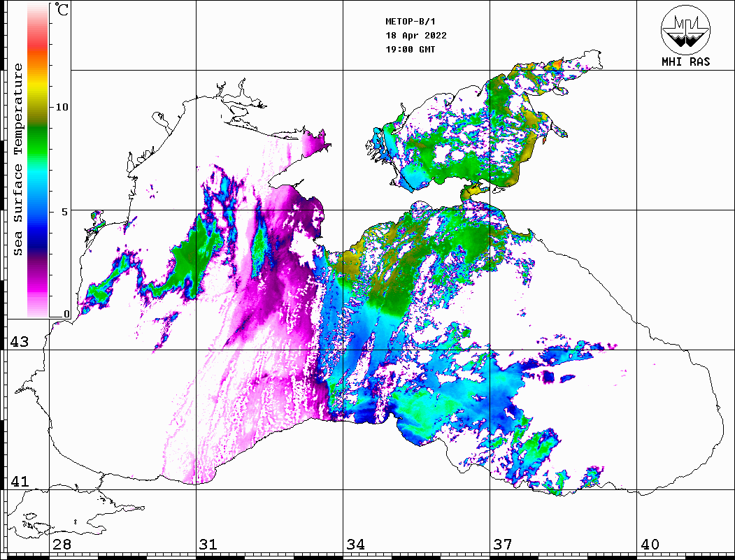Screen dimensions: 735x560
Task: Click the latitude label '41'
Action: coord(20,481)
